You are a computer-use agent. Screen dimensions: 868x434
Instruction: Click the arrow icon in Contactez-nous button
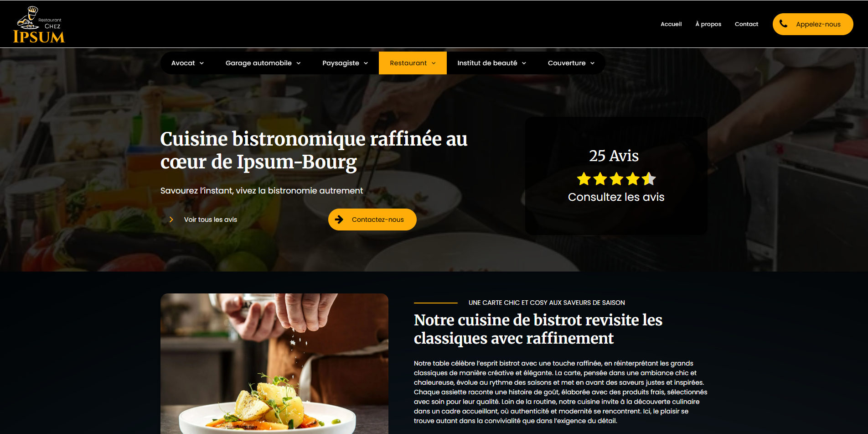(339, 220)
